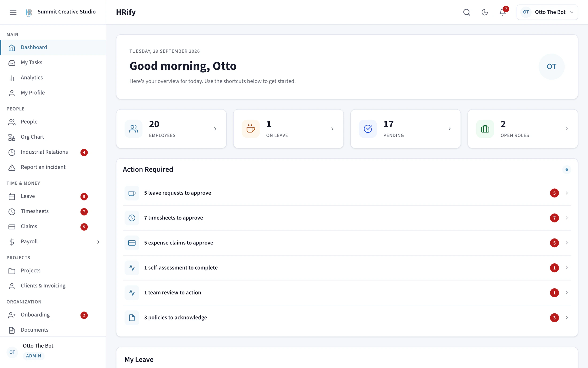Viewport: 588px width, 368px height.
Task: Open the 1 On Leave card chevron
Action: pos(332,129)
